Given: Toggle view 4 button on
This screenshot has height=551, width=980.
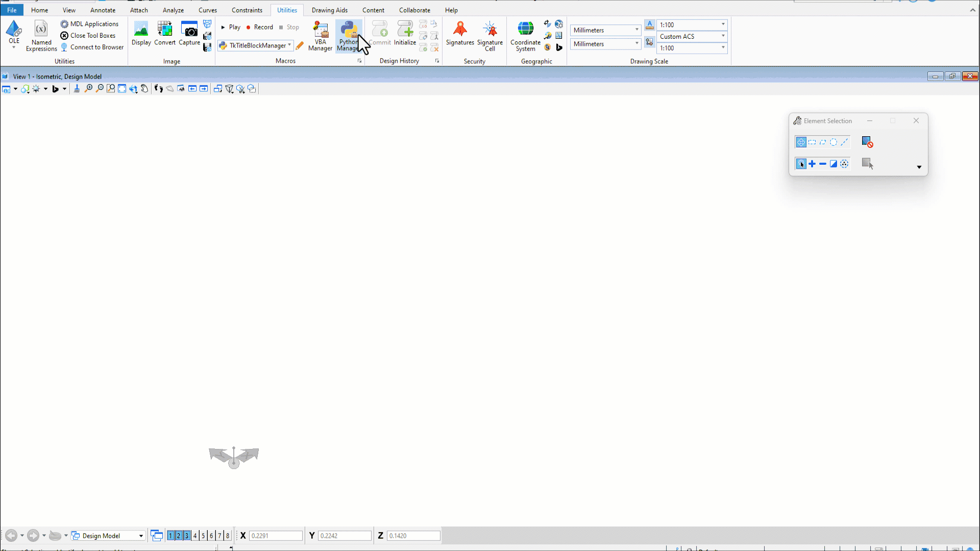Looking at the screenshot, I should click(x=195, y=536).
